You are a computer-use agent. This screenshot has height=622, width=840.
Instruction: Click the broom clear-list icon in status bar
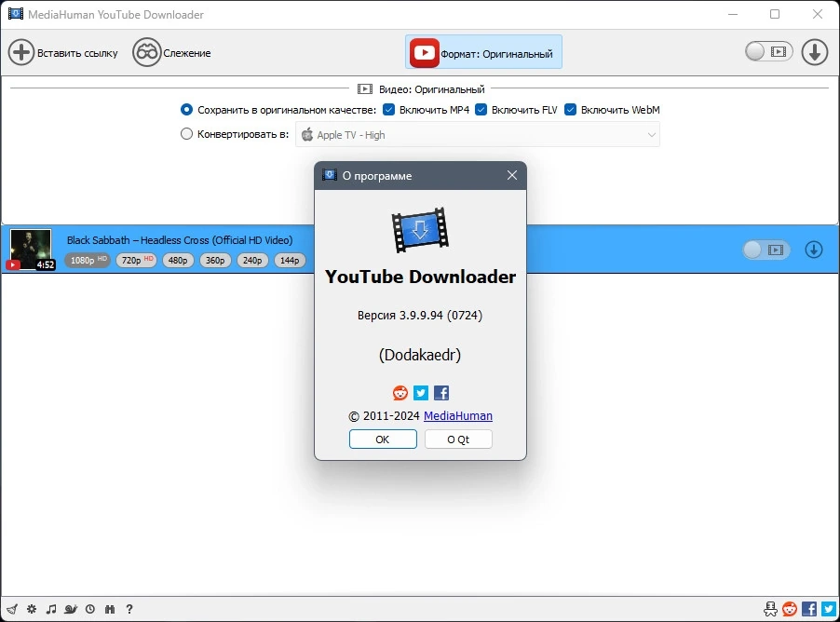[12, 609]
